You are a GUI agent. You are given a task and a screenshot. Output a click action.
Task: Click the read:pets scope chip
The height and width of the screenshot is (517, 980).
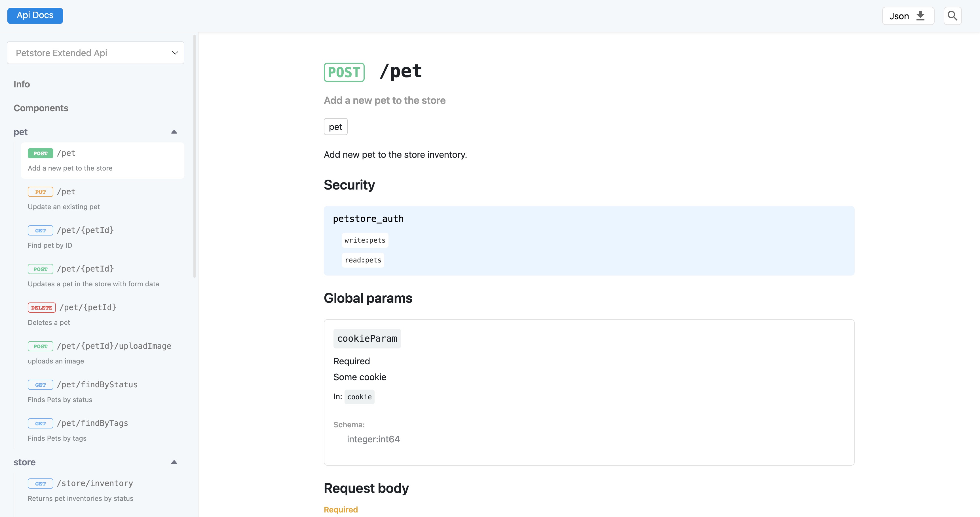[363, 260]
